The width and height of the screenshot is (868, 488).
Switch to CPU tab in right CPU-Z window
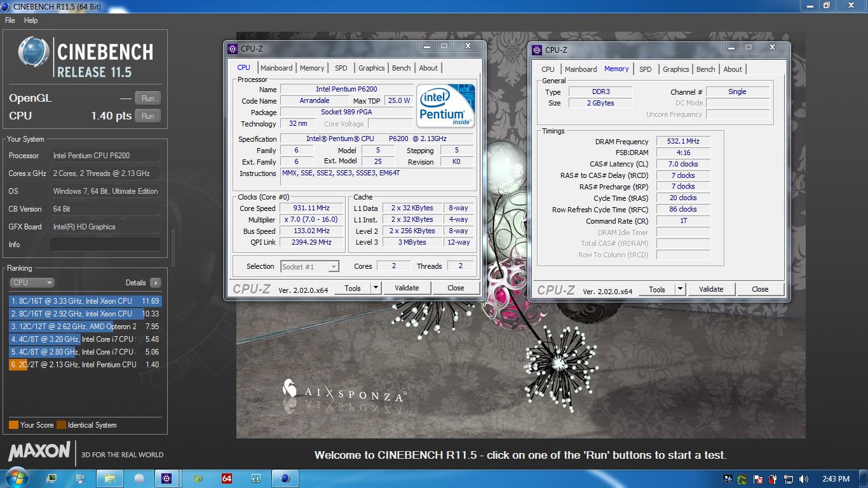click(x=548, y=69)
